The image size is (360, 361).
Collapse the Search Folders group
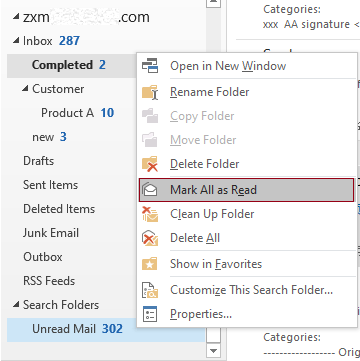tap(16, 305)
